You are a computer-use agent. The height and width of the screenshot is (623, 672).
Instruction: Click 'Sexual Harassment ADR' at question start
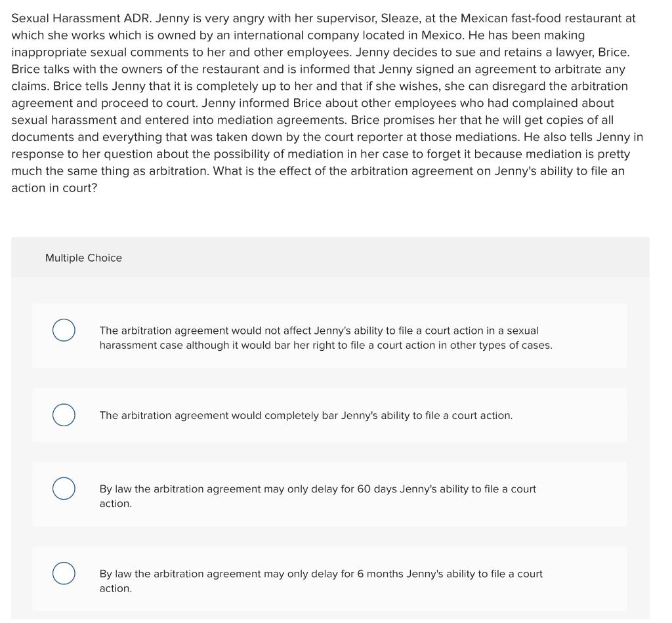tap(81, 18)
